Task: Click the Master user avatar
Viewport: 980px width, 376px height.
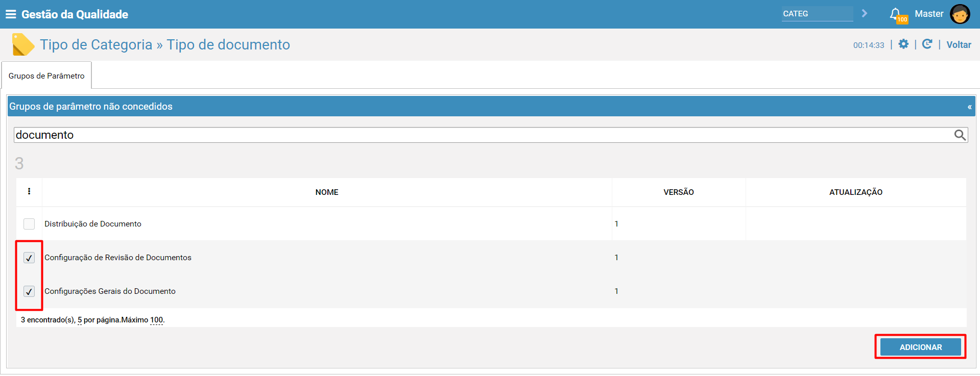Action: tap(960, 14)
